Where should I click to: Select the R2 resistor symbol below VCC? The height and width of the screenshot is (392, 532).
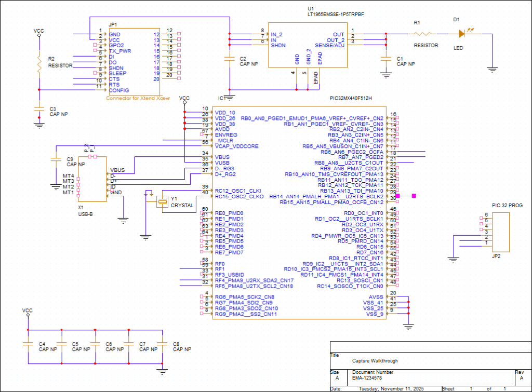[x=38, y=63]
